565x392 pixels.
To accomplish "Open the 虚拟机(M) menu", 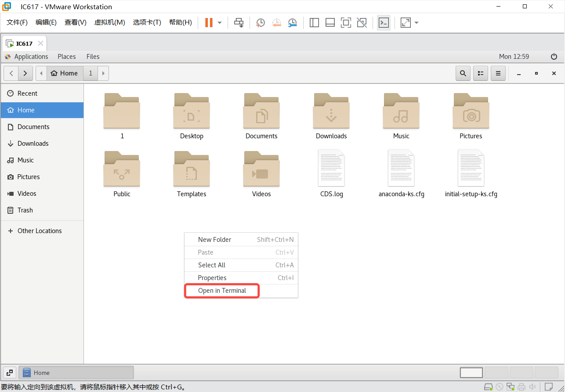I will (x=110, y=22).
